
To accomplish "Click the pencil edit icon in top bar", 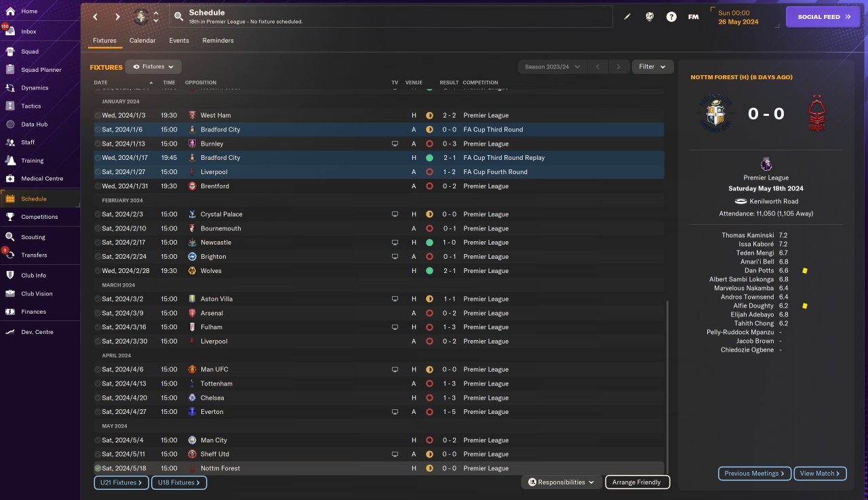I will 627,17.
